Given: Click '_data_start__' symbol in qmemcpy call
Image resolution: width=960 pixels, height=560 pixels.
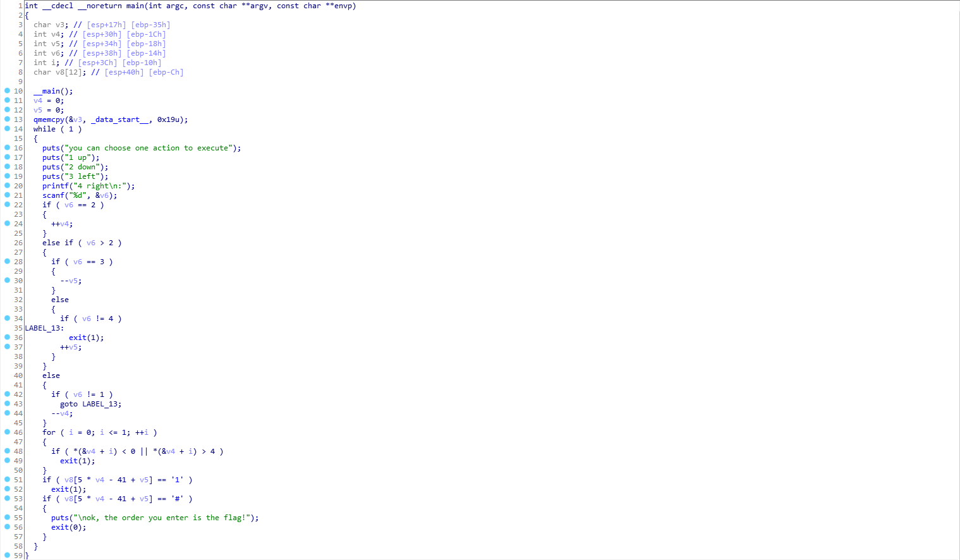Looking at the screenshot, I should pos(120,119).
